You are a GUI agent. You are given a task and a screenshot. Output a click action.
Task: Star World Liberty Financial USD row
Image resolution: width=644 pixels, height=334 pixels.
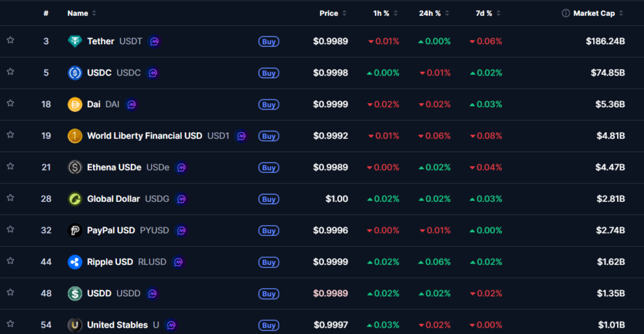click(10, 135)
